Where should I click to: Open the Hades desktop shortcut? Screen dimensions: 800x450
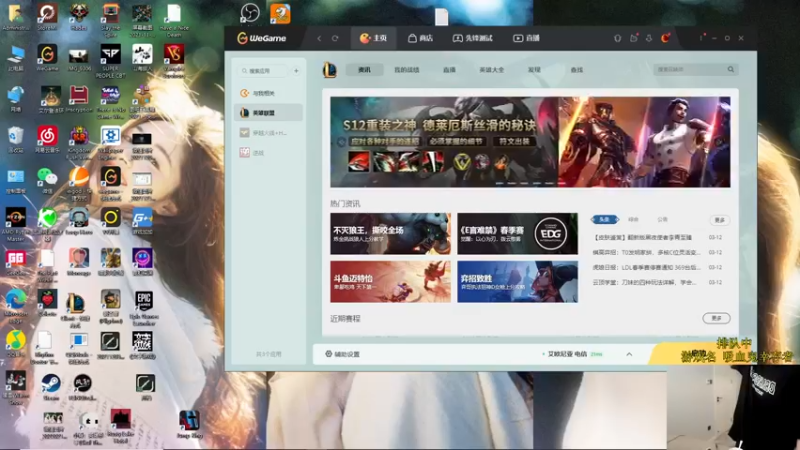point(79,17)
